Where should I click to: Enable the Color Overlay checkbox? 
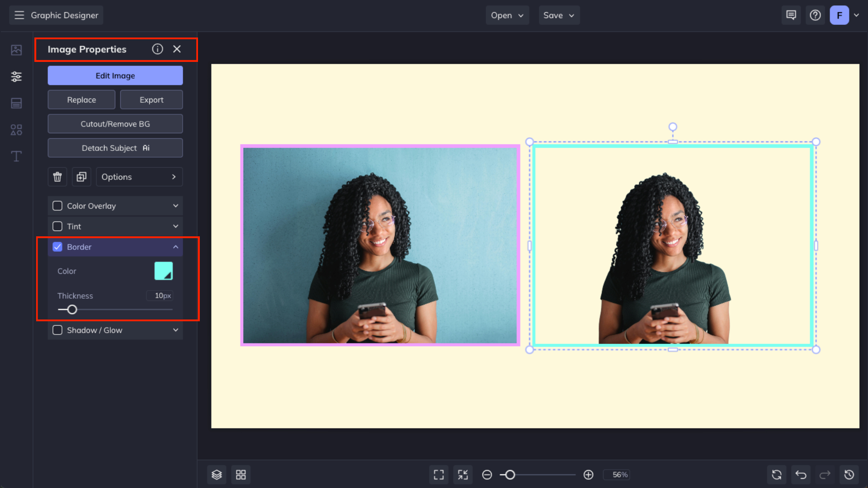[x=57, y=206]
